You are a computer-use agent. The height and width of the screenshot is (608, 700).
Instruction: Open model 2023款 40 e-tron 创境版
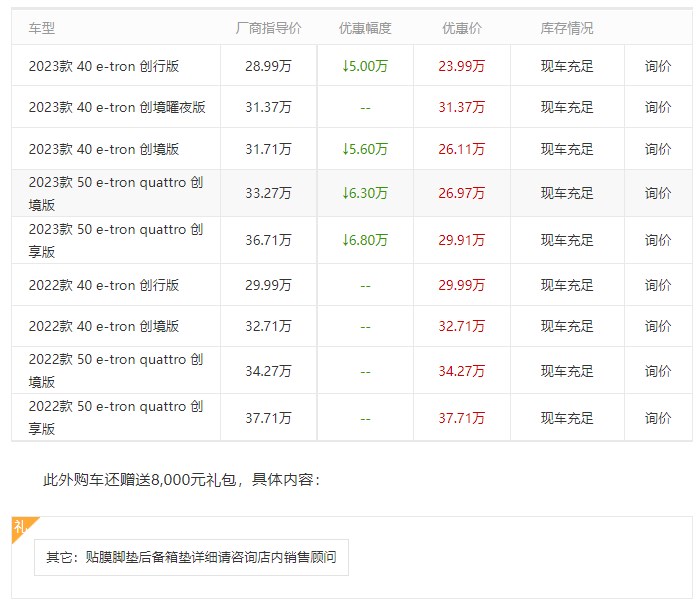104,149
